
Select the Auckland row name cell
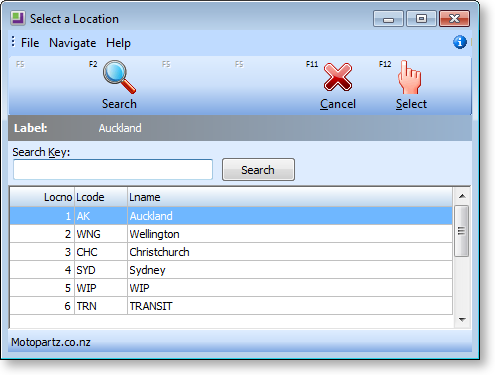tap(290, 216)
